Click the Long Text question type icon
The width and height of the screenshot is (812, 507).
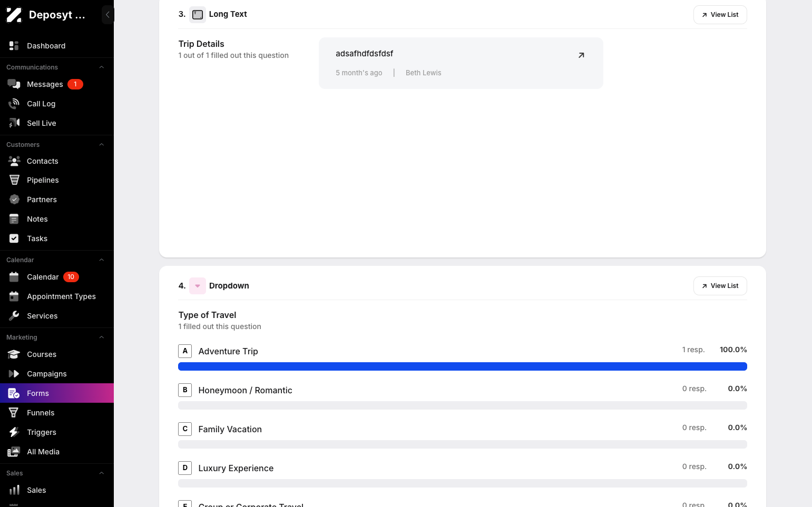pos(198,15)
